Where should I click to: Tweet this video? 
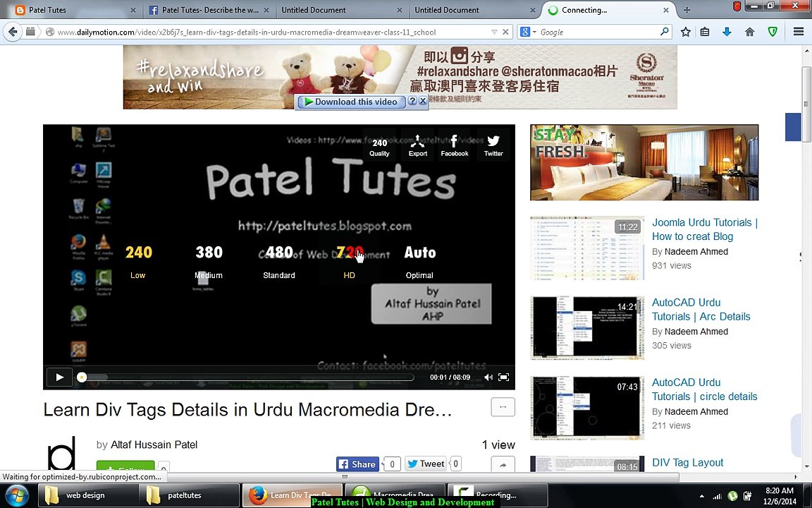(426, 464)
